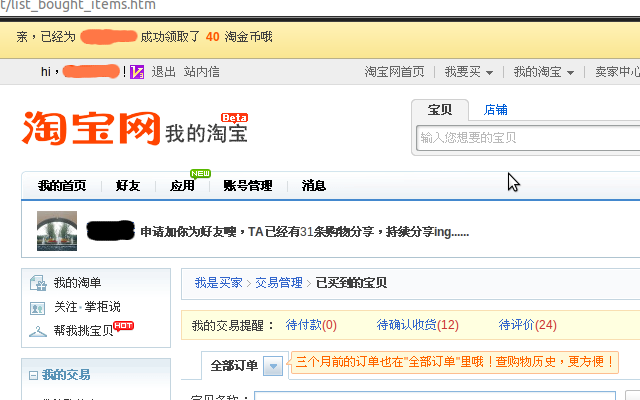Screen dimensions: 640x400
Task: Open the 全部订单 dropdown arrow
Action: point(273,366)
